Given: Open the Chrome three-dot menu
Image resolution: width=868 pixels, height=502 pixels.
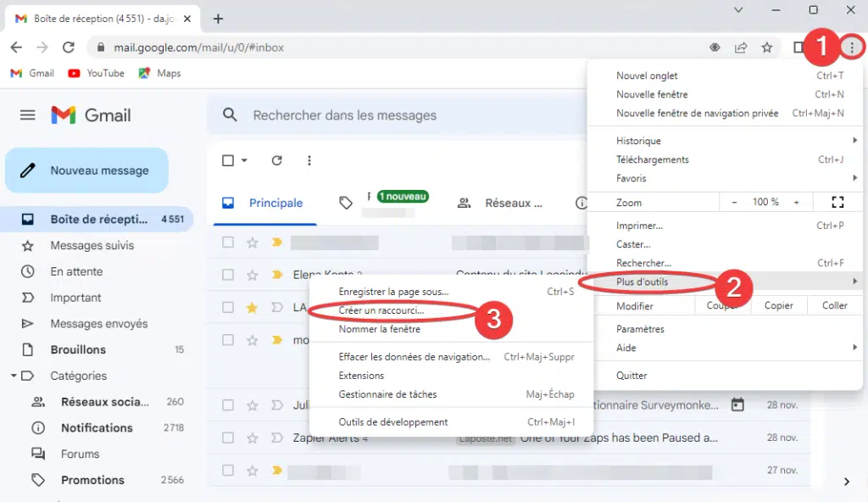Looking at the screenshot, I should pos(852,47).
